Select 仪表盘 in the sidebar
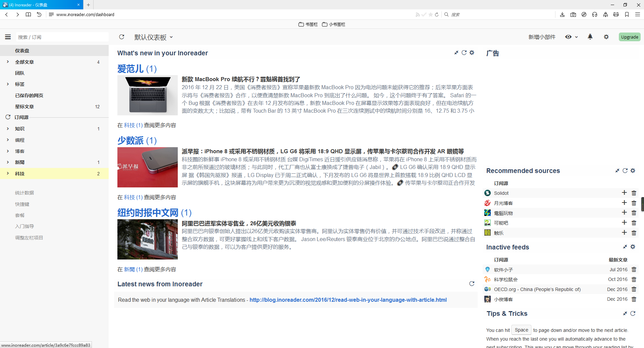This screenshot has height=348, width=644. (x=54, y=51)
